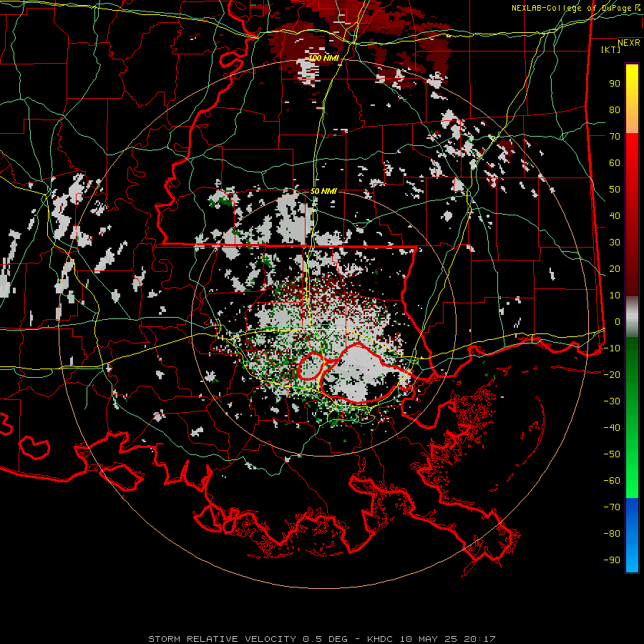644x644 pixels.
Task: Click the 60 value on the velocity scale
Action: point(615,163)
